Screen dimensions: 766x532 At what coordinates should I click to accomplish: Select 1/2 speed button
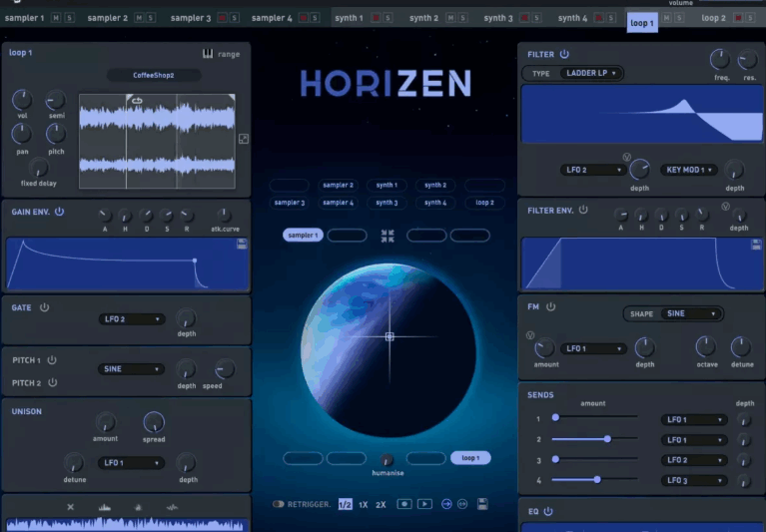345,504
